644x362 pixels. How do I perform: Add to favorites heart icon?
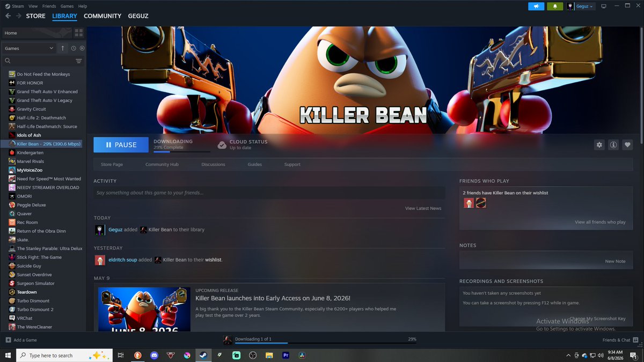[627, 145]
